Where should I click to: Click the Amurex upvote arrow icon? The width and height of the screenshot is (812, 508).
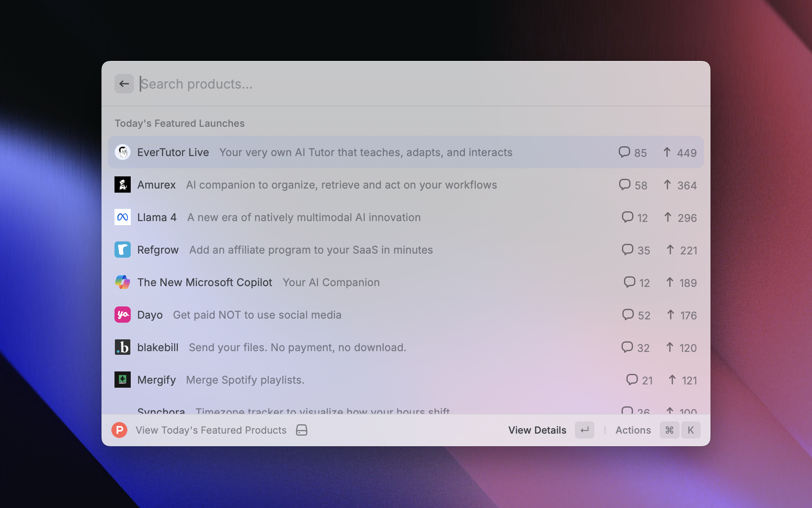coord(667,185)
